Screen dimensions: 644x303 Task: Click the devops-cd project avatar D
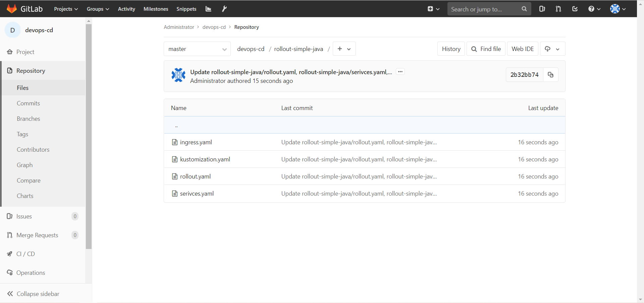(x=13, y=30)
